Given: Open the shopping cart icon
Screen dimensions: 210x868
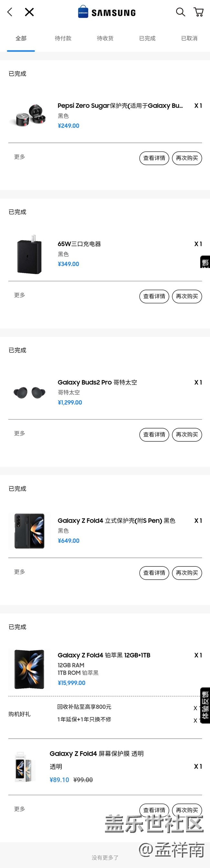Looking at the screenshot, I should click(x=198, y=12).
